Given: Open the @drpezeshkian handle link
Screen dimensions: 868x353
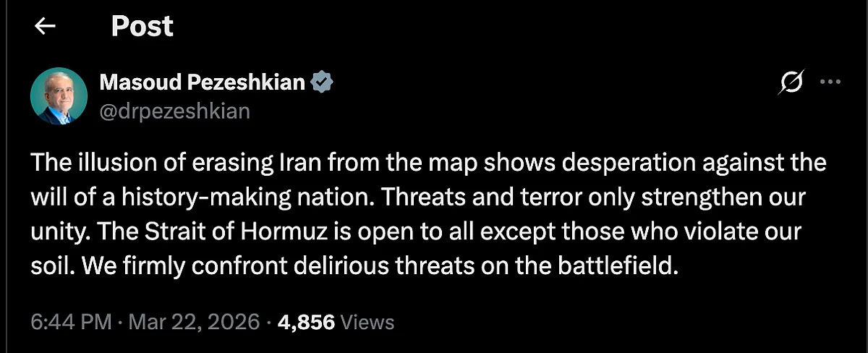Looking at the screenshot, I should [x=174, y=111].
